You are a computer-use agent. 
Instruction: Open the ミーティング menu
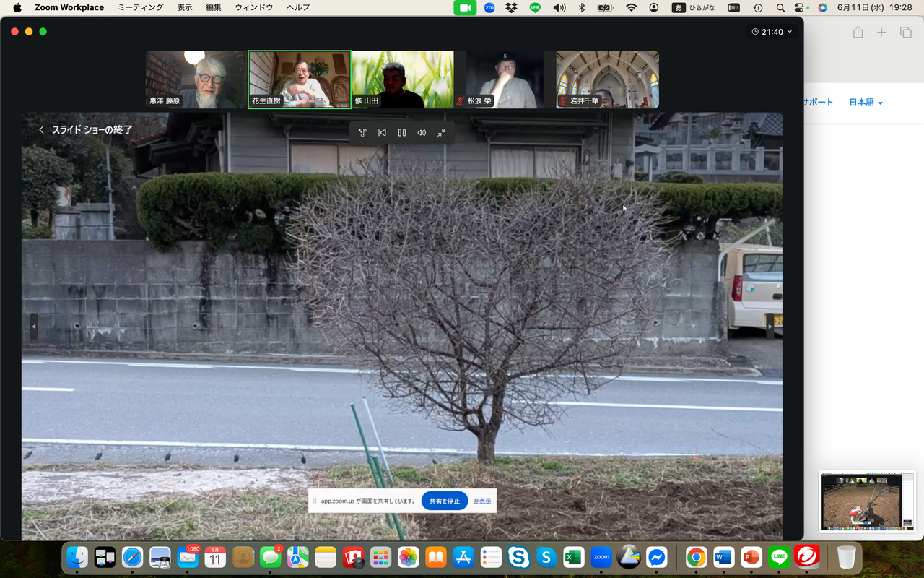pyautogui.click(x=141, y=7)
